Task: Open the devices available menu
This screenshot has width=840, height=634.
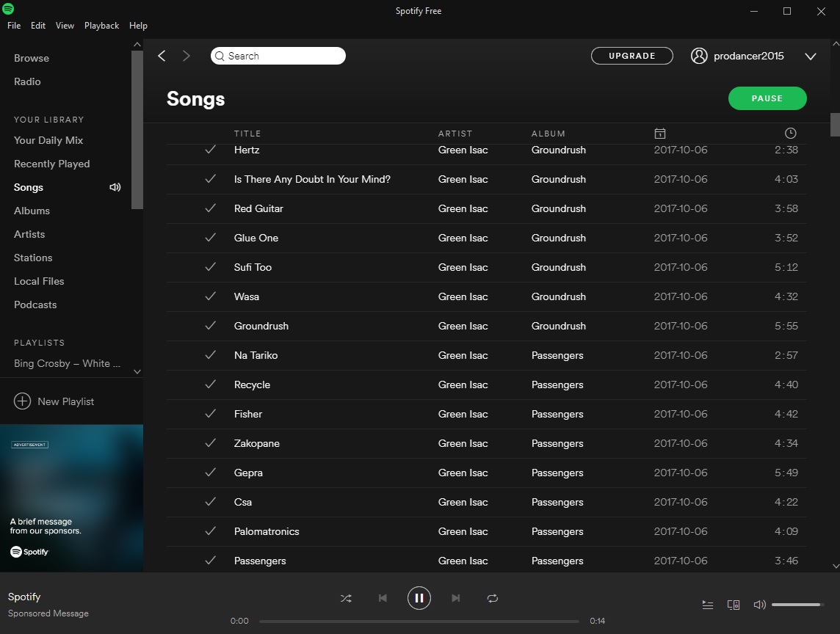Action: coord(733,605)
